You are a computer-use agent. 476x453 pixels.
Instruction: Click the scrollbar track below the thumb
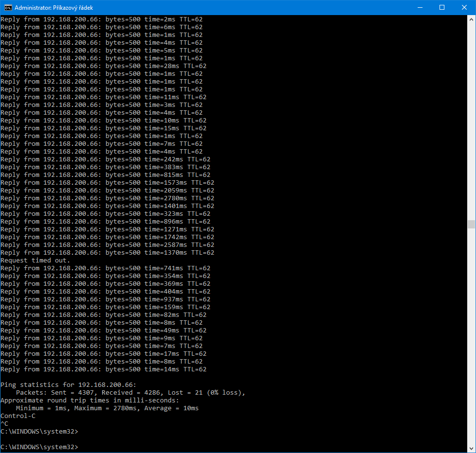(471, 340)
